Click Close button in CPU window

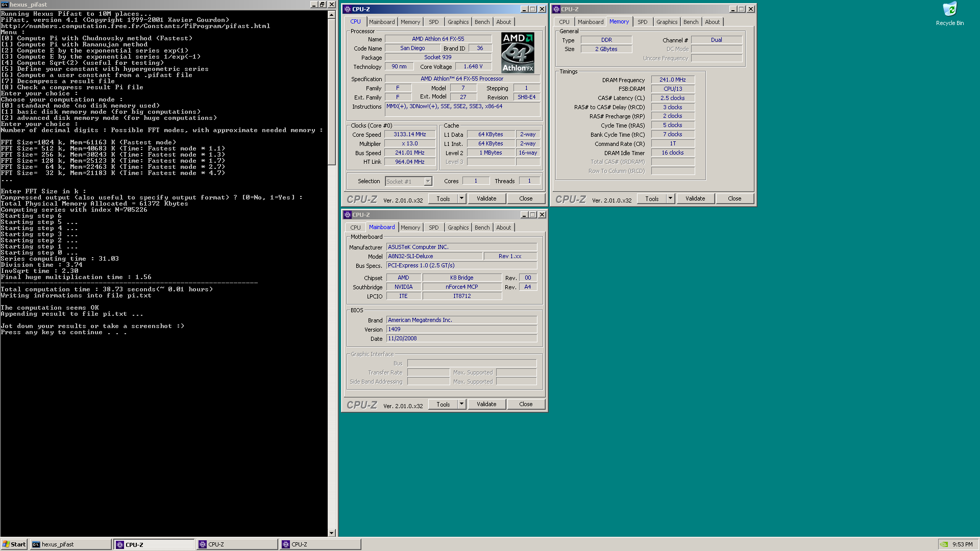coord(526,198)
